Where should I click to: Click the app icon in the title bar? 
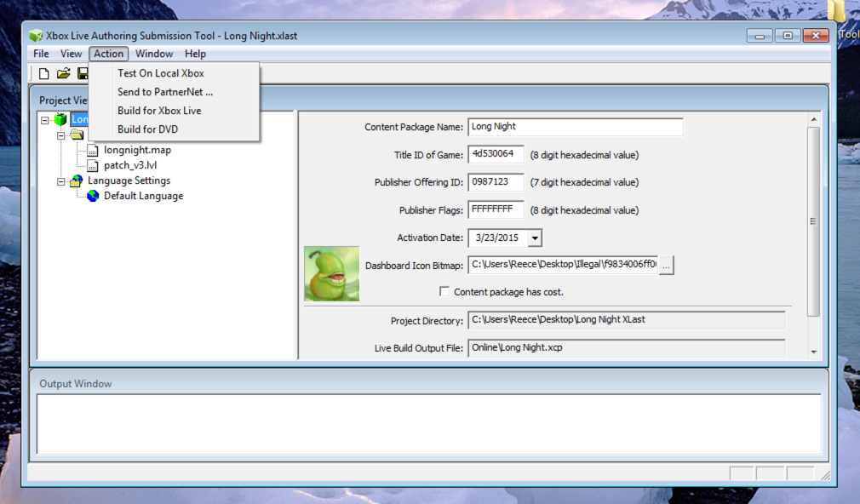[36, 36]
